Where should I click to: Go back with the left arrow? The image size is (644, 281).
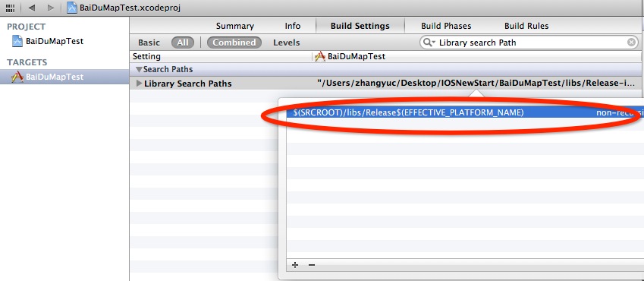pos(32,8)
